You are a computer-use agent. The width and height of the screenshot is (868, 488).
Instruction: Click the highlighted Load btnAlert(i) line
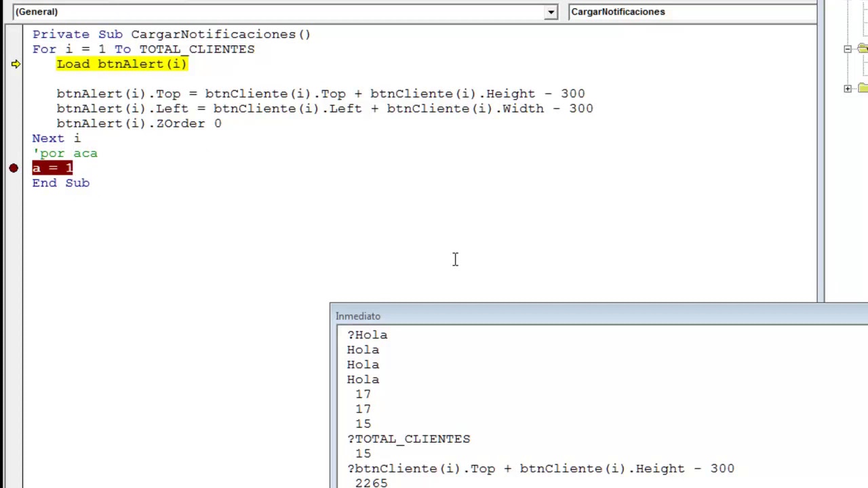(x=121, y=64)
